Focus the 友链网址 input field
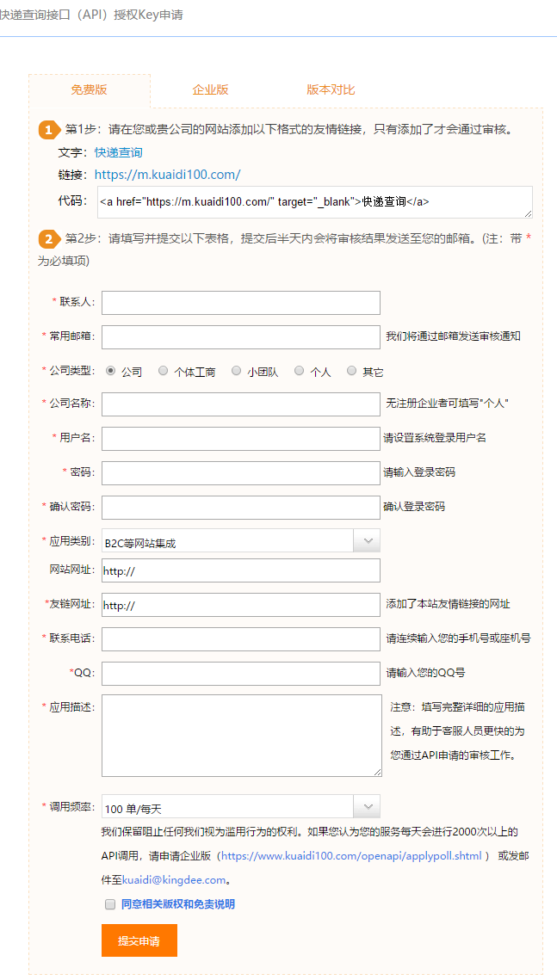Screen dimensions: 557x980 241,605
